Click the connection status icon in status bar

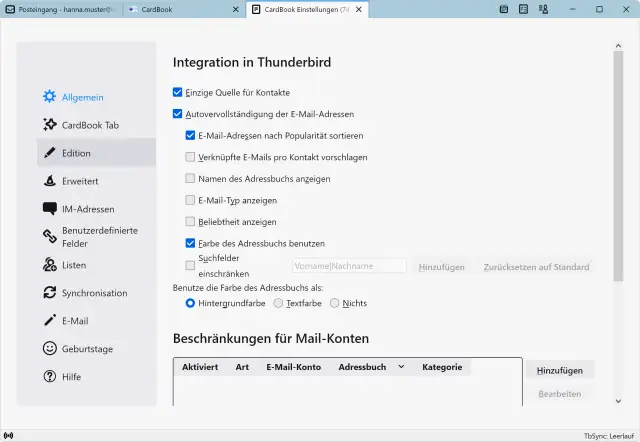(x=8, y=435)
